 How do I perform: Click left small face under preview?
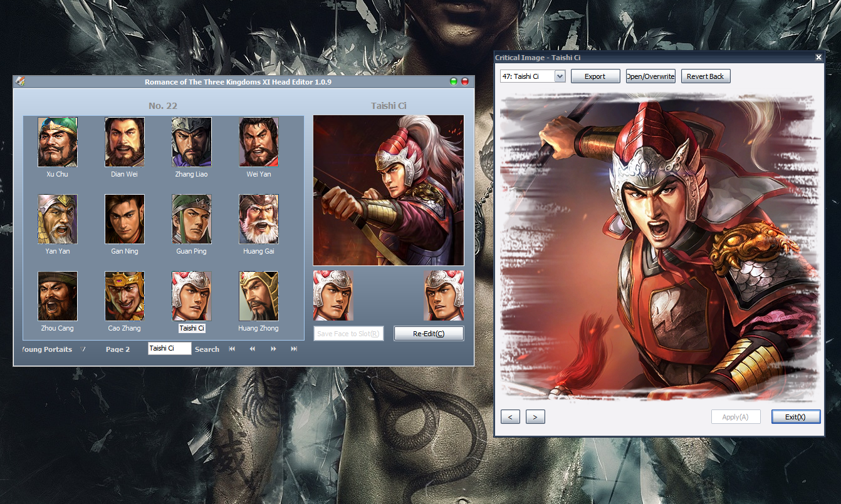tap(333, 296)
